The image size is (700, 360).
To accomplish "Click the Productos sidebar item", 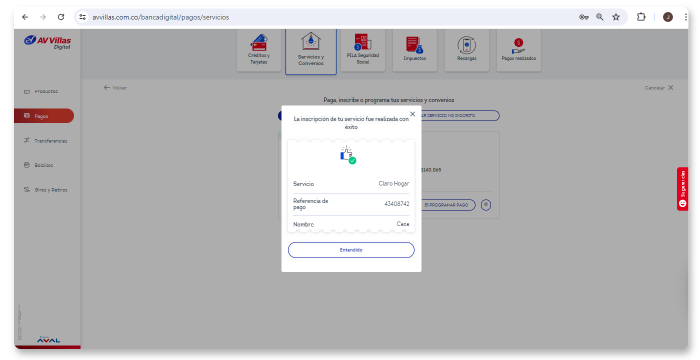I will click(41, 91).
